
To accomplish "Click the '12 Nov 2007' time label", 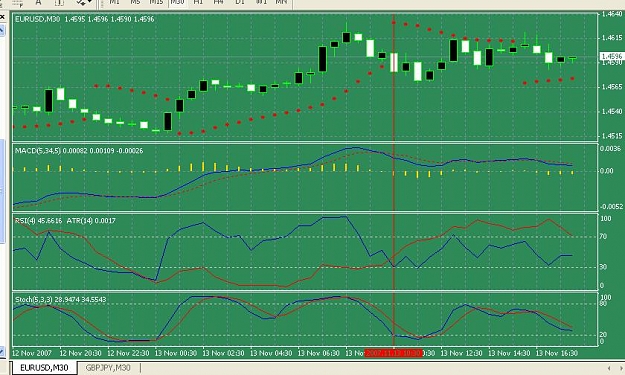I will [x=32, y=353].
